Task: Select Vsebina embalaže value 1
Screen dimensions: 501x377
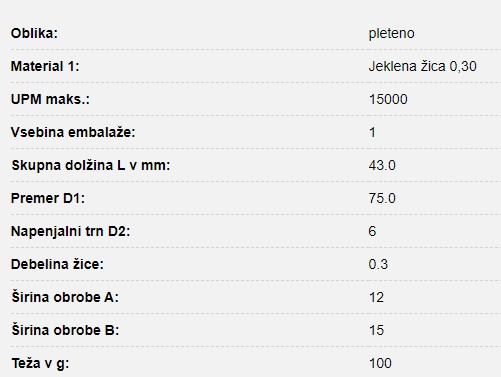Action: 372,132
